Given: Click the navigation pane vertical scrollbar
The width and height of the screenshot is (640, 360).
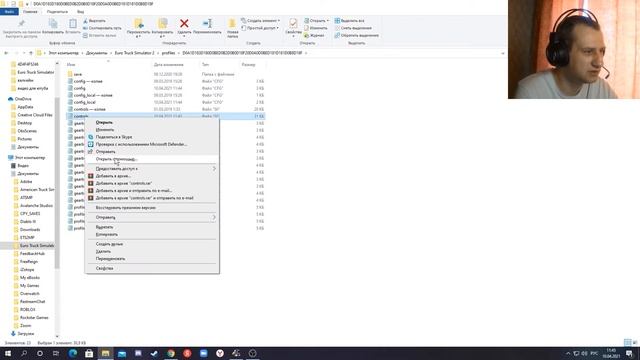Looking at the screenshot, I should [57, 184].
